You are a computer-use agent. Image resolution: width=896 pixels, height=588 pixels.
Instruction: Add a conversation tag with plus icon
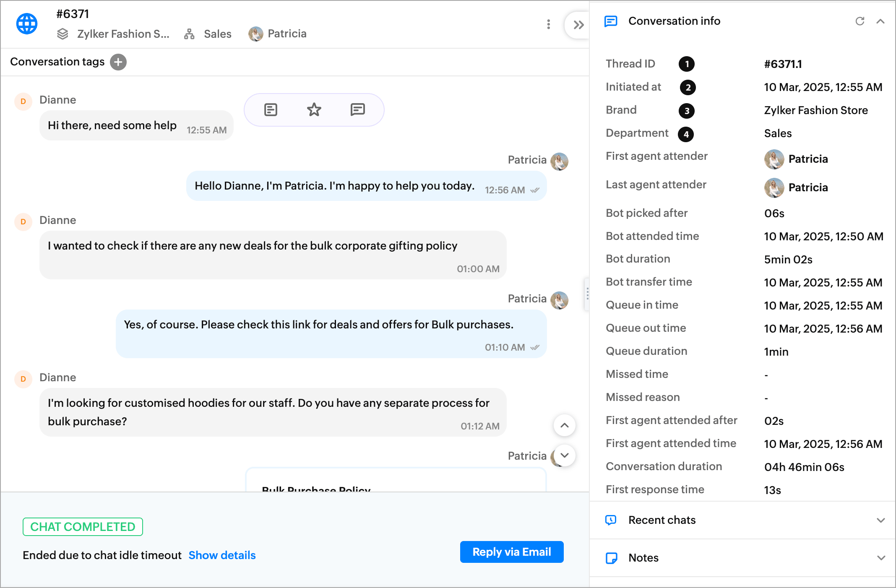pos(118,62)
